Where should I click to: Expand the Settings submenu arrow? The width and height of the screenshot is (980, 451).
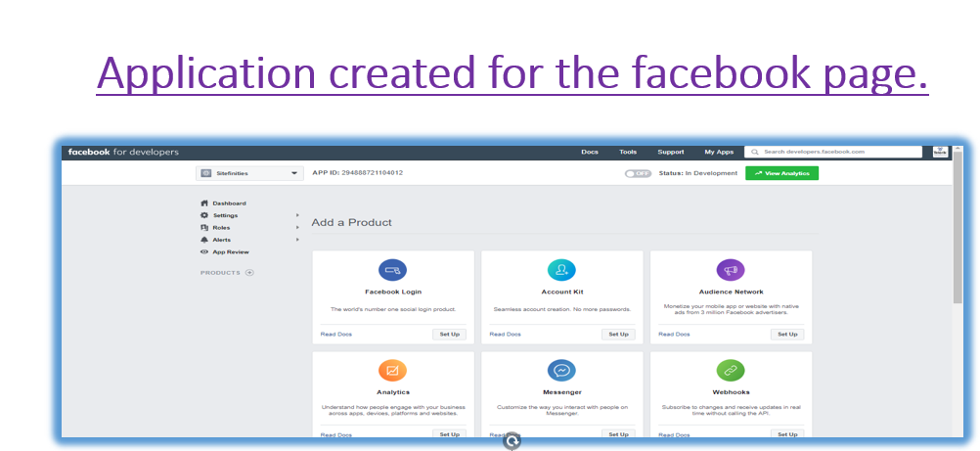point(297,215)
